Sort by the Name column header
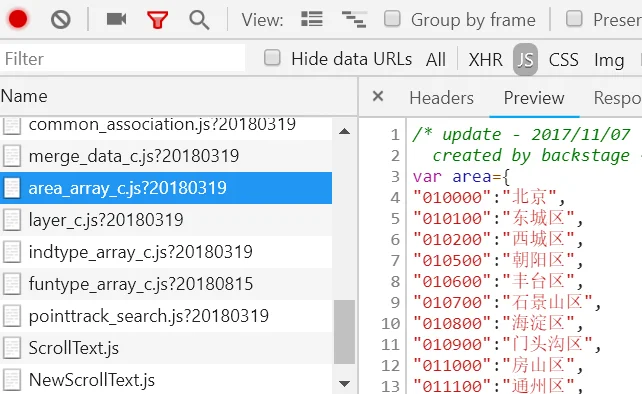642x394 pixels. pos(179,96)
